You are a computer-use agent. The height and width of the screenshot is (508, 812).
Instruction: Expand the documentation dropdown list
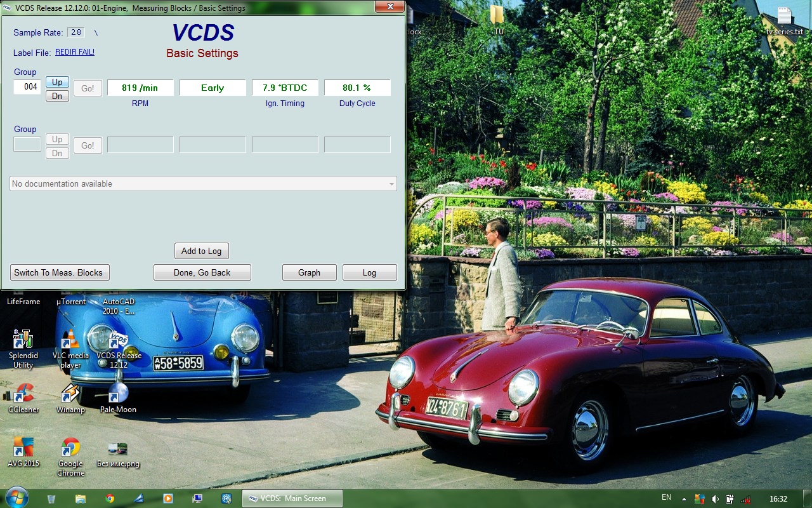(391, 184)
